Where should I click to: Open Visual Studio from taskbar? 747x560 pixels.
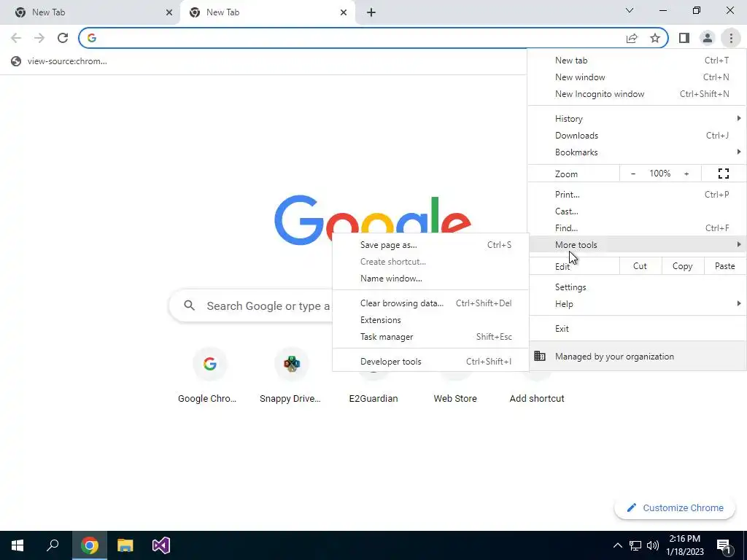pos(161,545)
